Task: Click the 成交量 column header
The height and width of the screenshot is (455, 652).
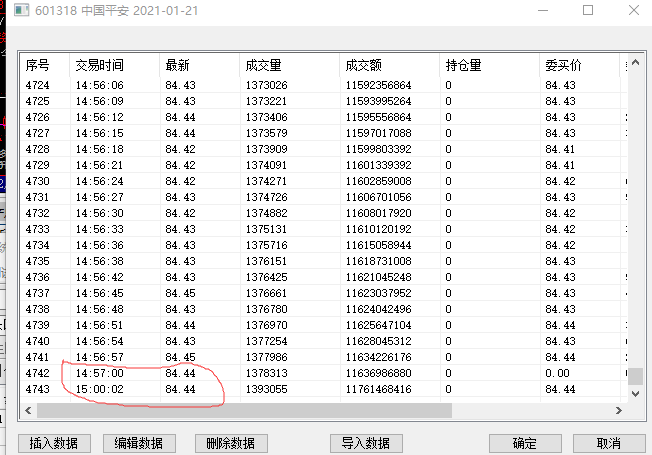Action: pos(290,65)
